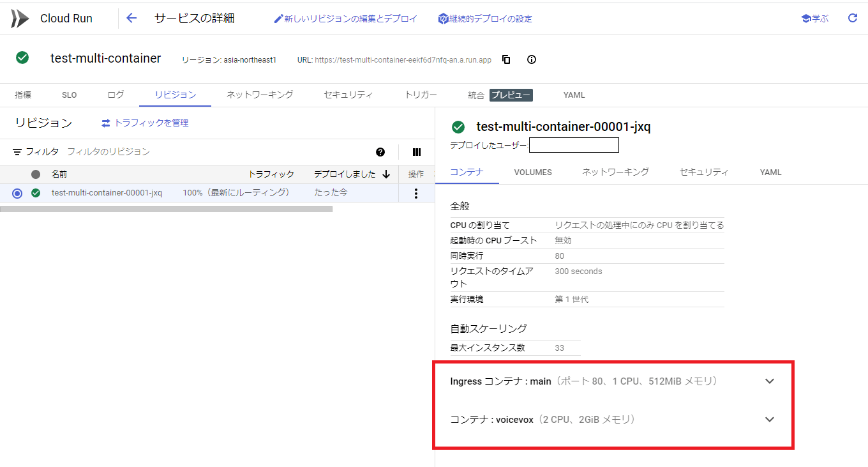Open the filter help question-mark icon

380,152
